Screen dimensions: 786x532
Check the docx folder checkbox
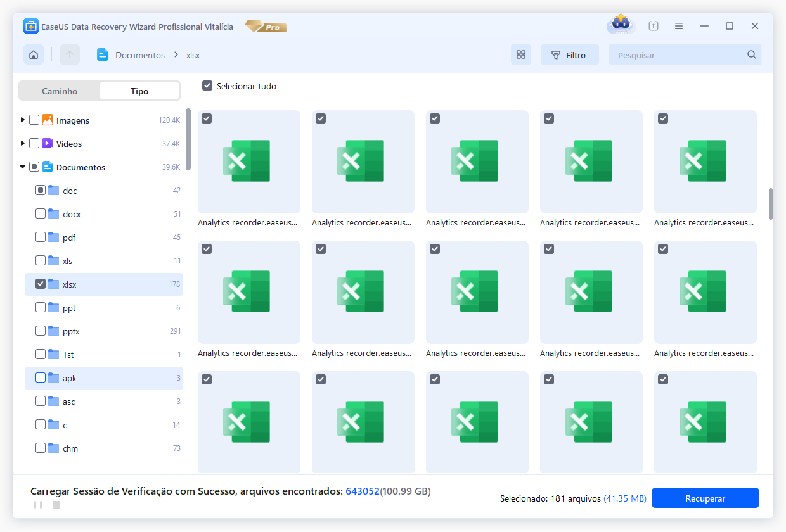pyautogui.click(x=41, y=213)
